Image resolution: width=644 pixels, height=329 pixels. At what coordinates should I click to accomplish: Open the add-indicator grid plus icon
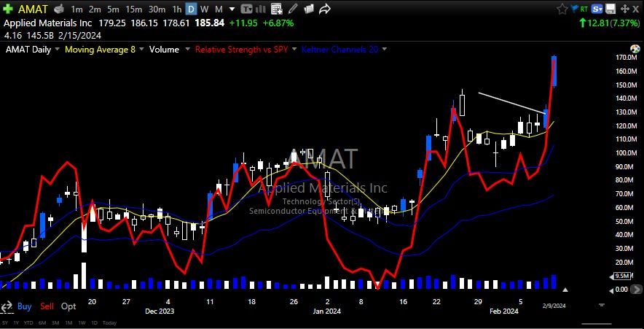277,9
